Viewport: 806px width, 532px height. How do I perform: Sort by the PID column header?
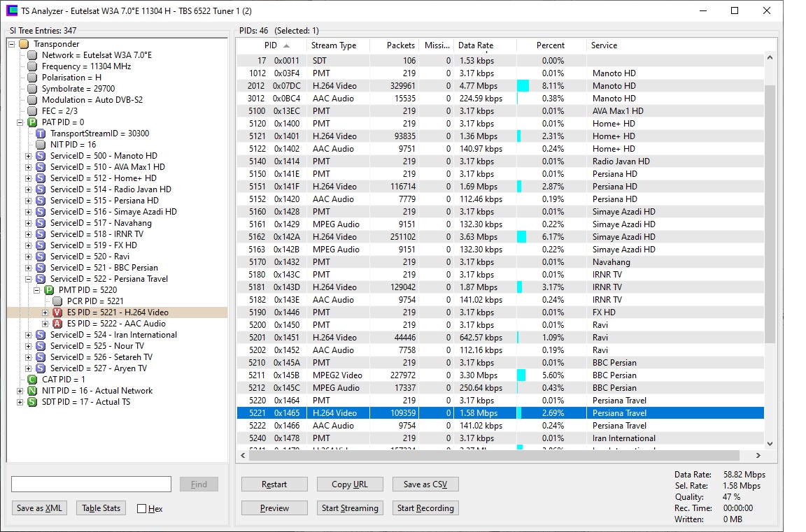point(271,45)
